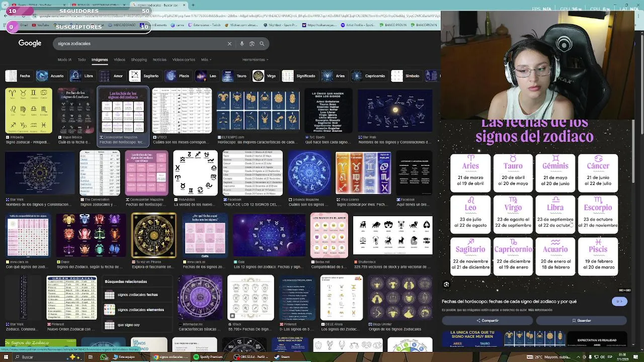Switch to Noticias results tab
This screenshot has width=644, height=362.
tap(159, 60)
